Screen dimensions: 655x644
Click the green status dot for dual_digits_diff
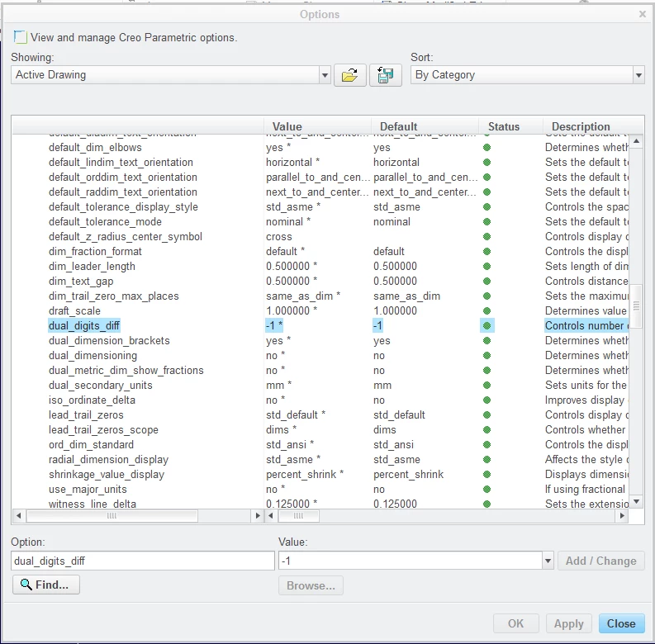487,326
